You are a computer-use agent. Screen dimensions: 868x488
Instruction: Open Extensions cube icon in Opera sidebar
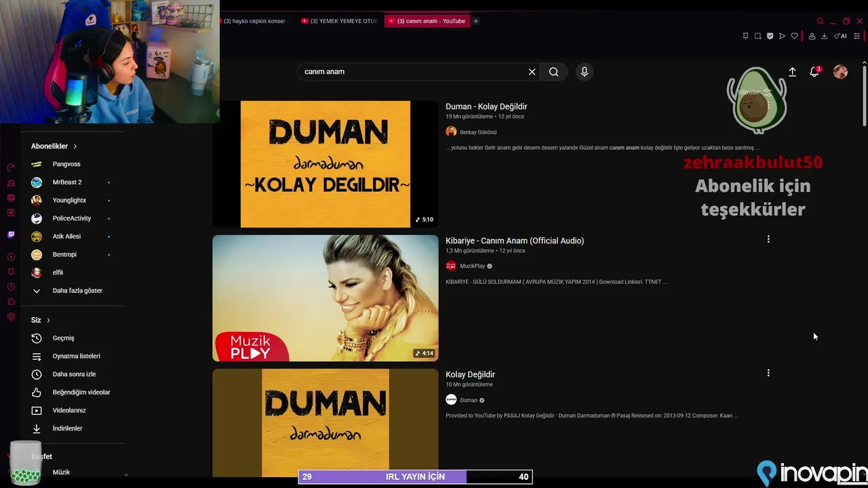click(11, 302)
